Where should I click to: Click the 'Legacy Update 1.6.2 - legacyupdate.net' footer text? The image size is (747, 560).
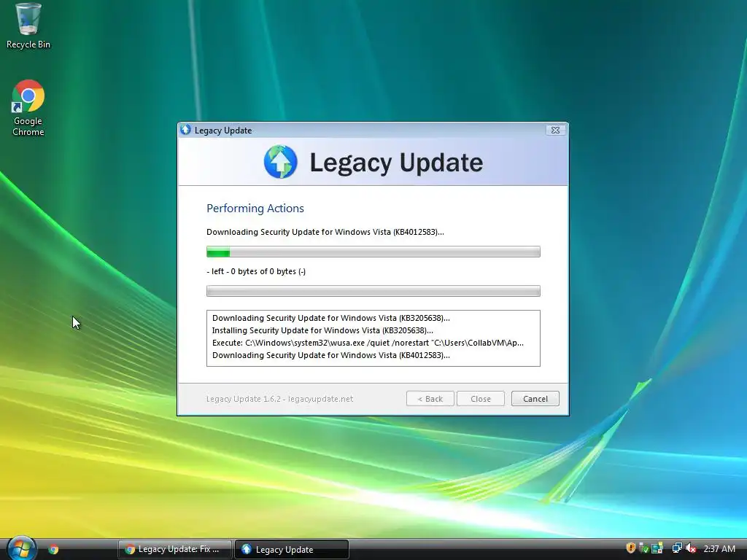click(x=279, y=399)
